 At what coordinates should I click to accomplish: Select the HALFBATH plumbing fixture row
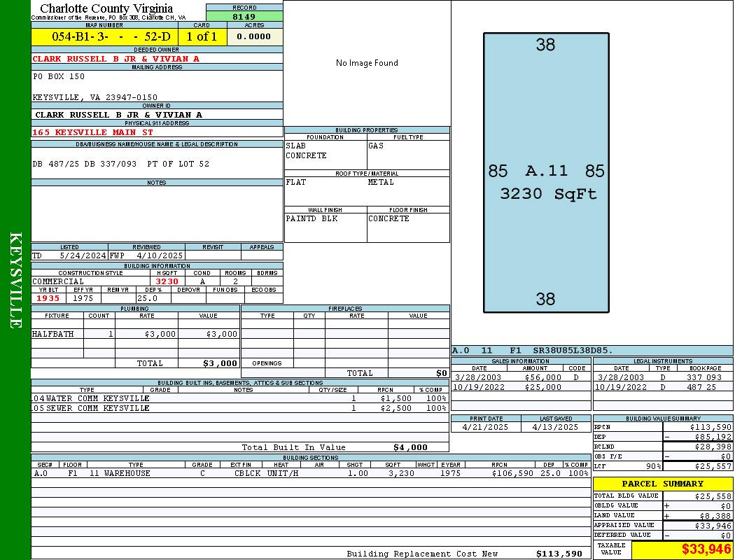pyautogui.click(x=134, y=334)
